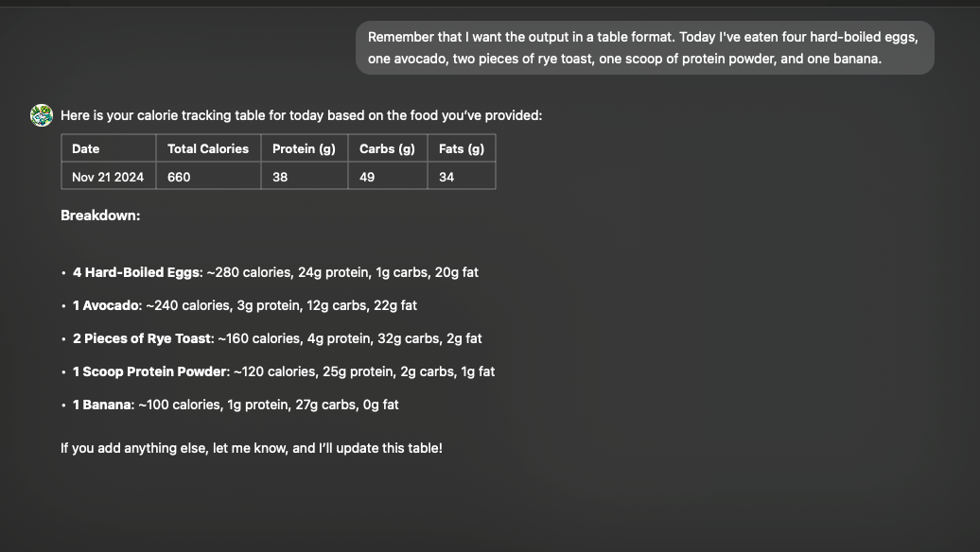Image resolution: width=980 pixels, height=552 pixels.
Task: Click the 660 total calories cell
Action: (208, 177)
